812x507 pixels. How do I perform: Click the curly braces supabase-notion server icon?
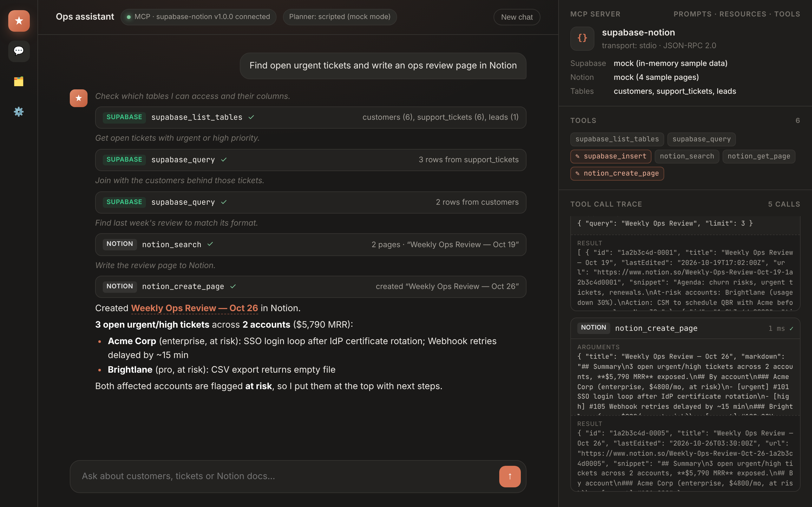tap(582, 39)
